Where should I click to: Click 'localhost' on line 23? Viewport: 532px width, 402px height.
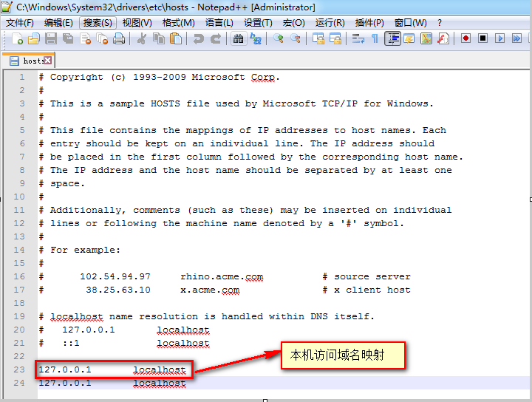click(x=160, y=369)
